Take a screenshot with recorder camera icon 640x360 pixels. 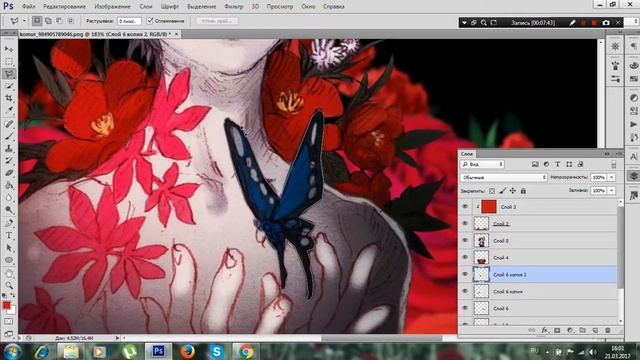tap(606, 23)
